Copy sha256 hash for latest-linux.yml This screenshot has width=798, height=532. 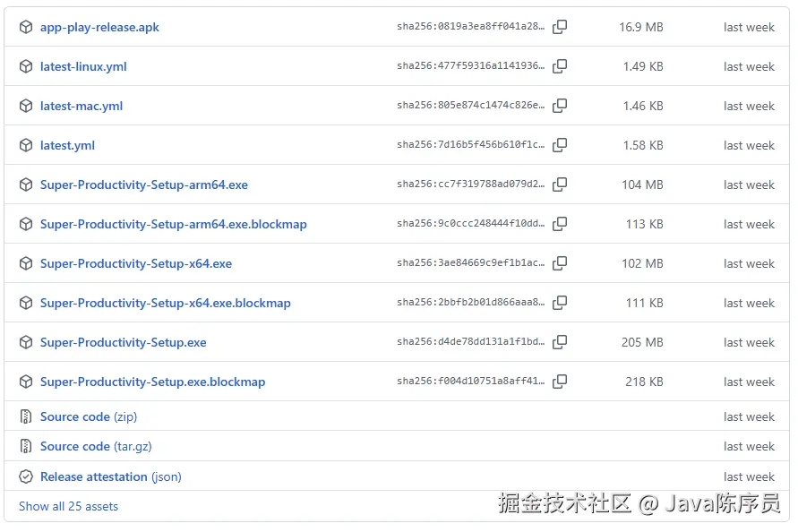coord(560,66)
